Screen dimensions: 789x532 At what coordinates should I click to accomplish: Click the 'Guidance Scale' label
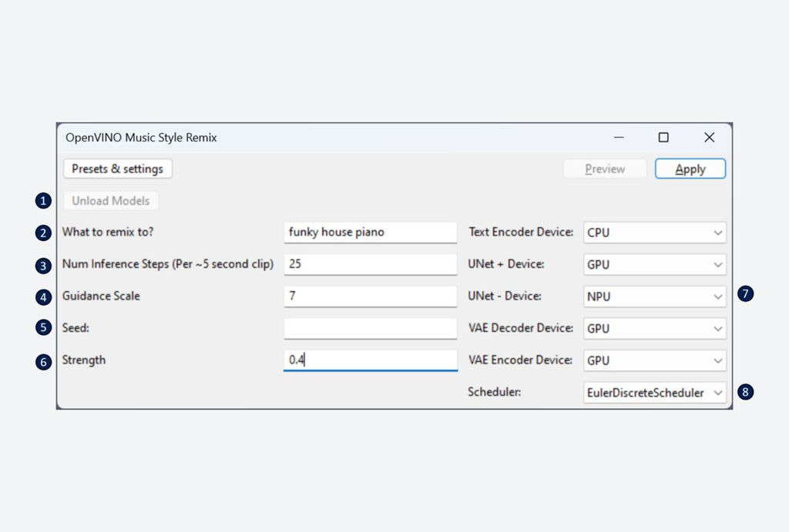point(101,296)
